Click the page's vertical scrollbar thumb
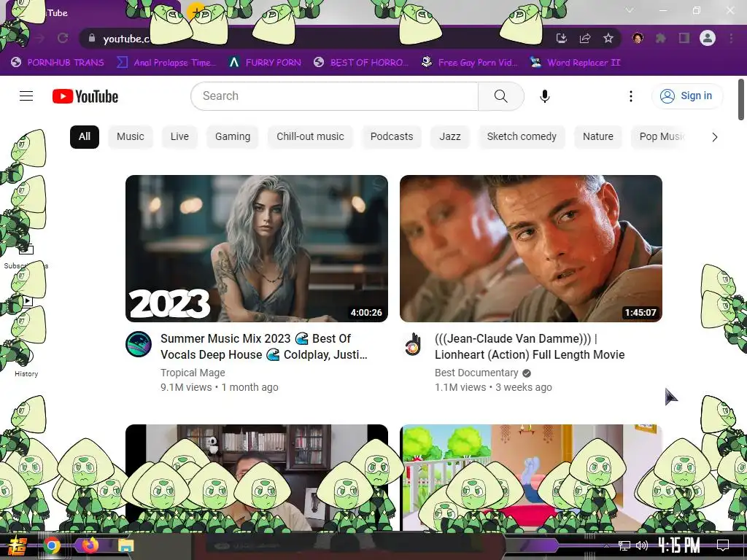This screenshot has height=560, width=747. (741, 99)
